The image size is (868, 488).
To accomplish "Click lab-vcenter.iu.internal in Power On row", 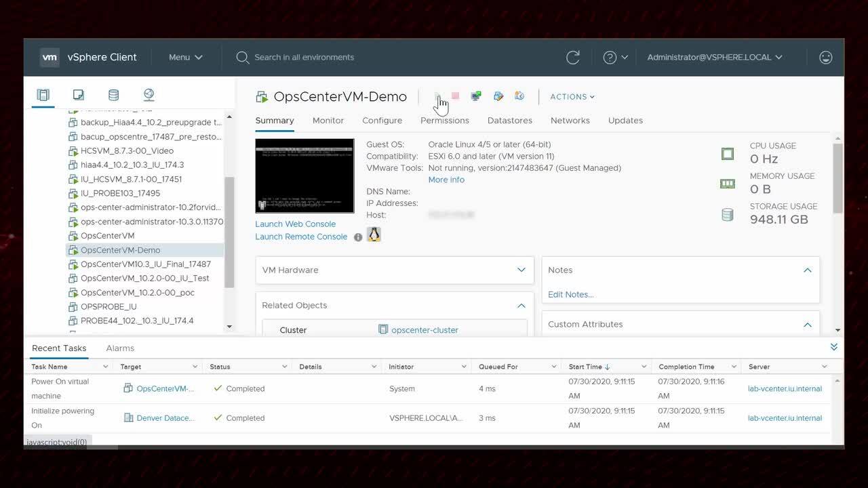I will point(785,389).
